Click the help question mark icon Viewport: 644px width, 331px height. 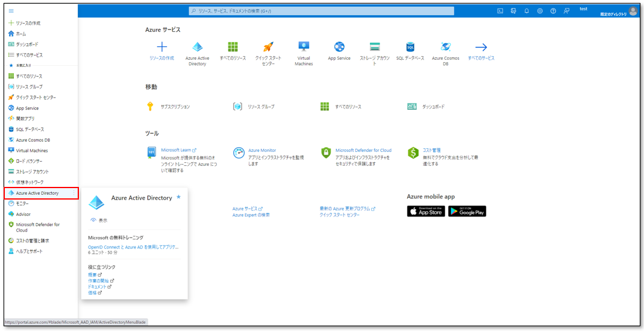coord(553,11)
